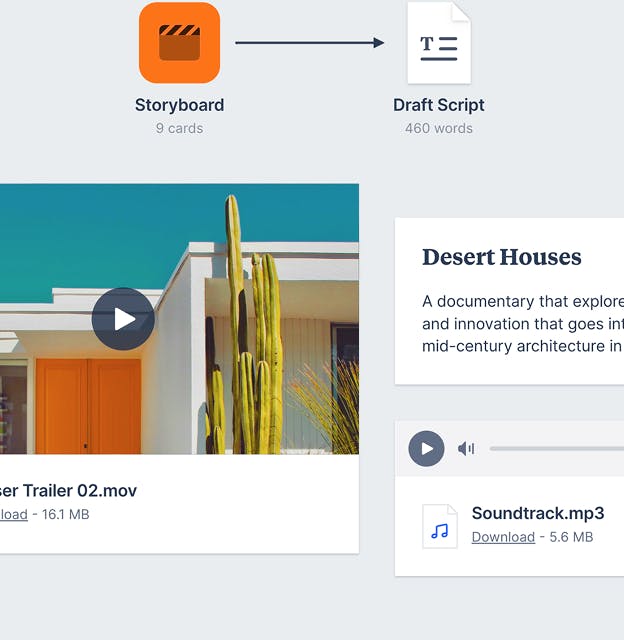Click the desert house video thumbnail
The width and height of the screenshot is (624, 640).
180,319
